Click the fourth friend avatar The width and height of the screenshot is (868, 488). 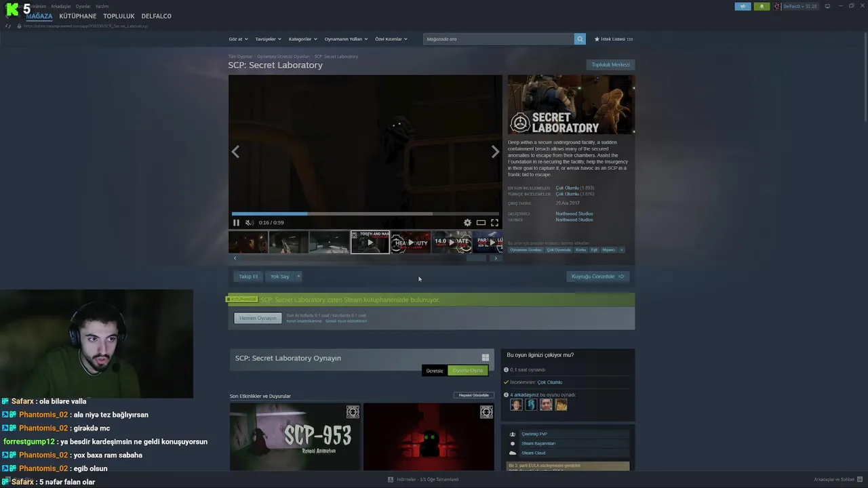[x=561, y=405]
